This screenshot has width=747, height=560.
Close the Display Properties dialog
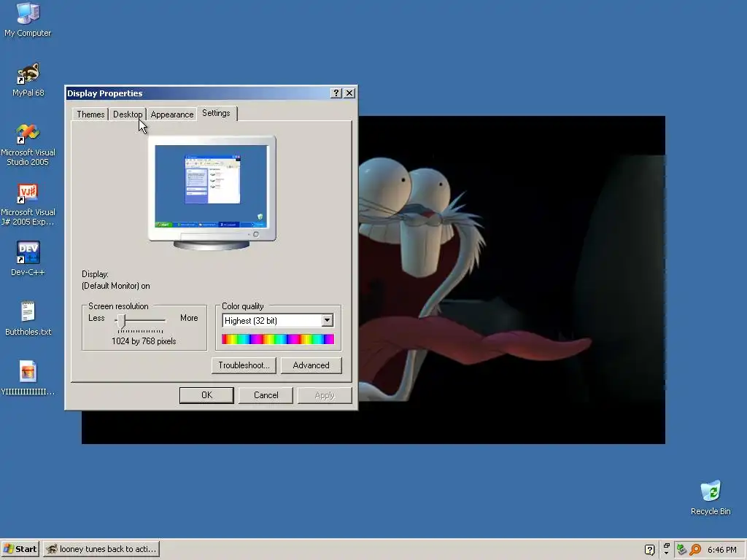[349, 93]
